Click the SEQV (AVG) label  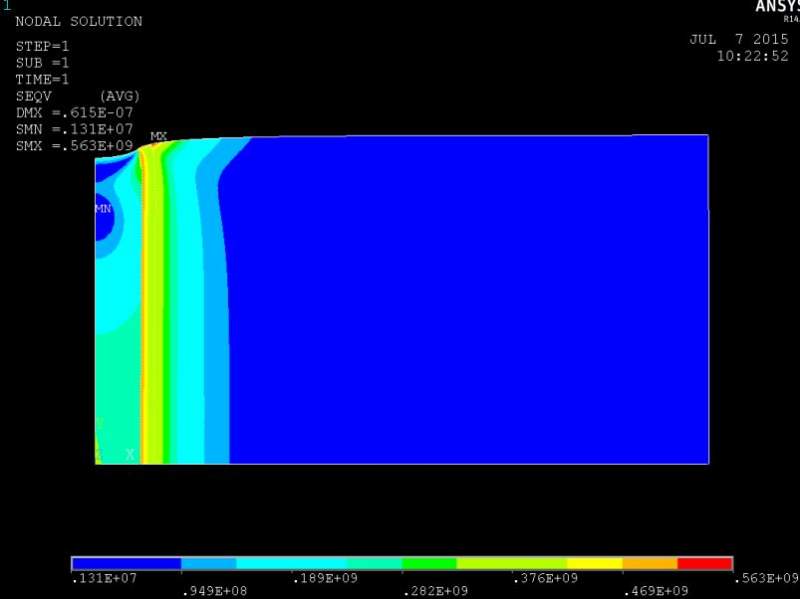coord(78,96)
